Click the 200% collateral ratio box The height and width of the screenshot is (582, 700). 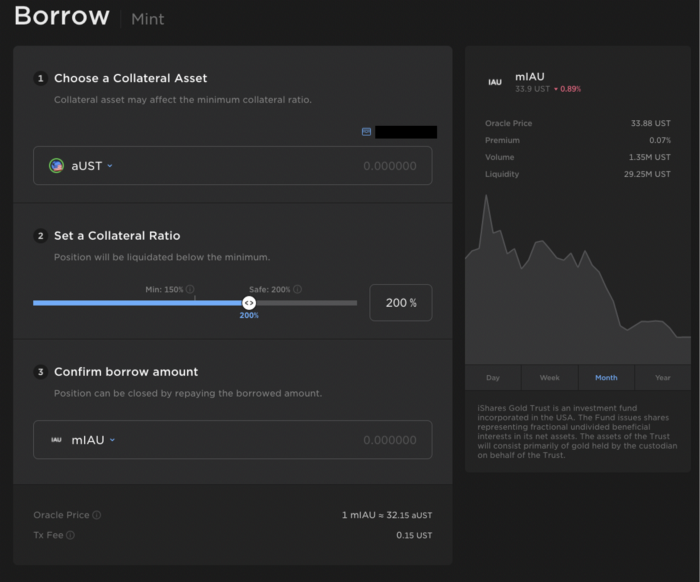[x=401, y=303]
